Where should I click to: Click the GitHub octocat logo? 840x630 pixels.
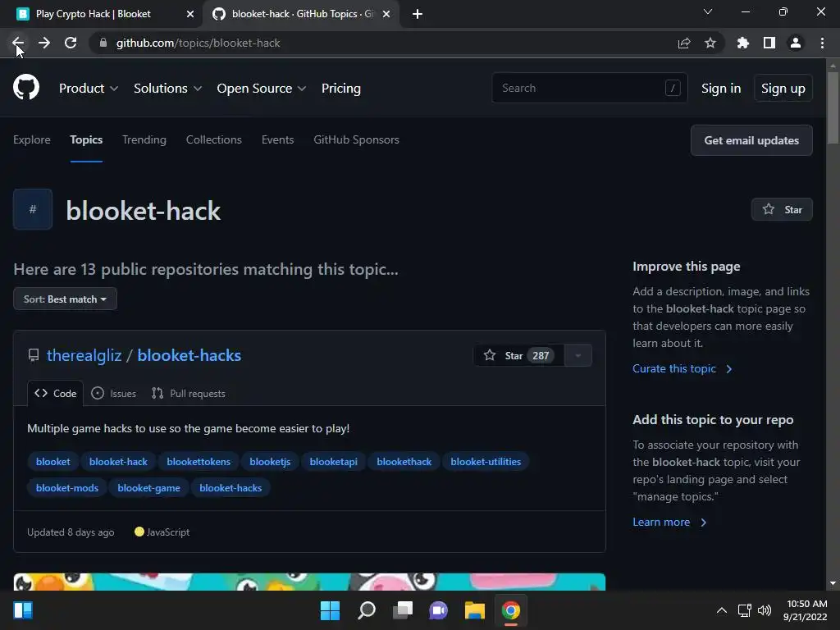26,87
